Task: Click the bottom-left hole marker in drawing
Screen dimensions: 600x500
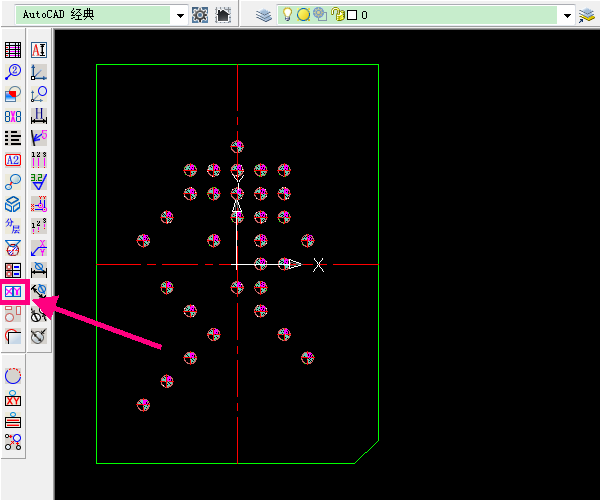Action: (143, 405)
